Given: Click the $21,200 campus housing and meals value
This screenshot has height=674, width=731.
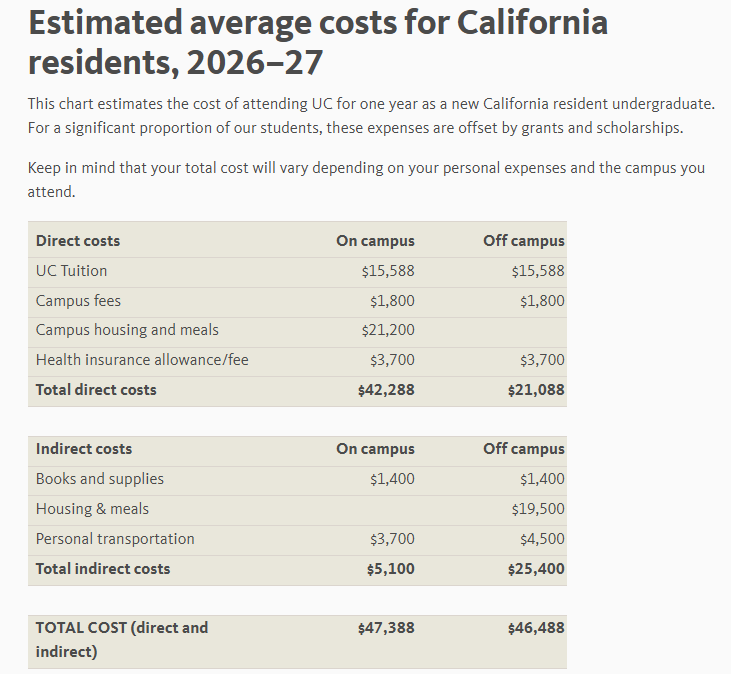Looking at the screenshot, I should coord(388,330).
